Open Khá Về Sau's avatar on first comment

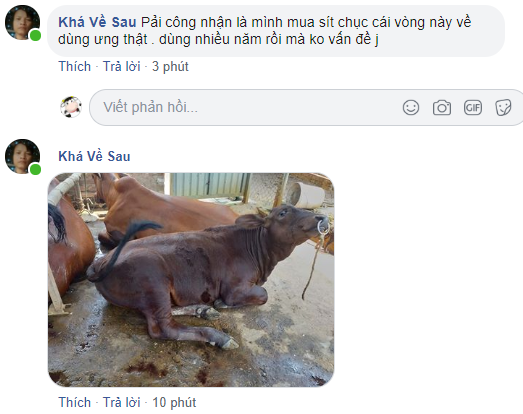(22, 22)
